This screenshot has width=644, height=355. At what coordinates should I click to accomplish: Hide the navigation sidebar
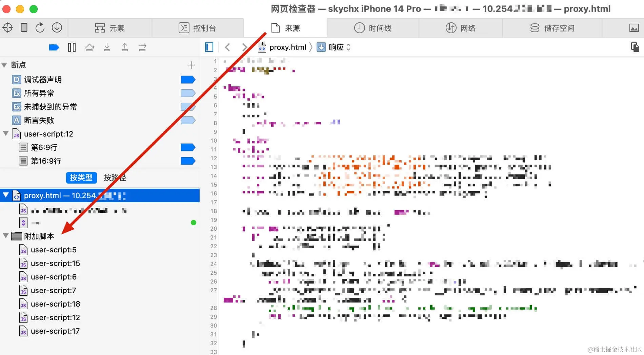point(209,47)
